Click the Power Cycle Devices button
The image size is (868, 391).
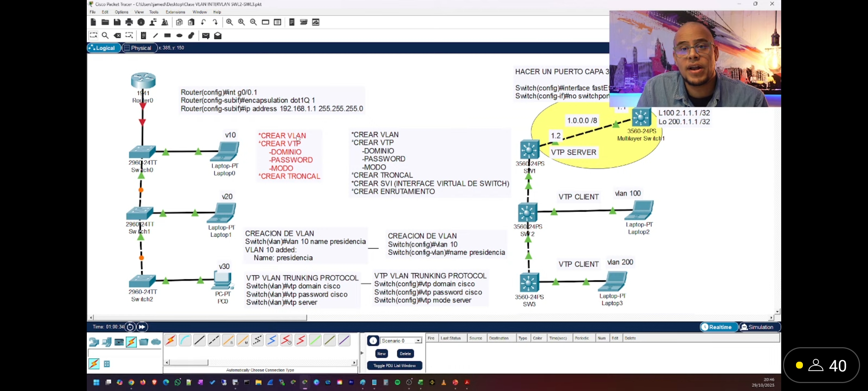pos(130,327)
